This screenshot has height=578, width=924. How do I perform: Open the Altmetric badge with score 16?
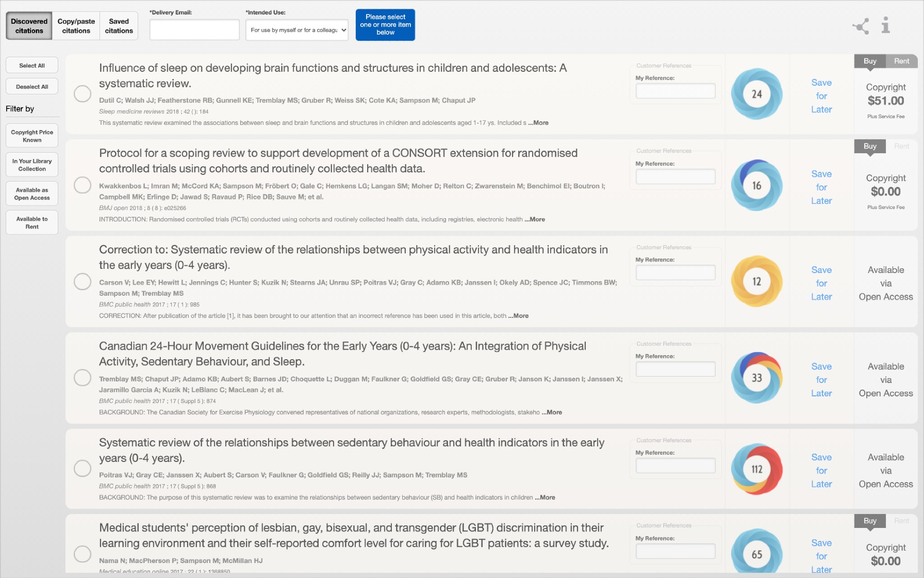tap(756, 184)
